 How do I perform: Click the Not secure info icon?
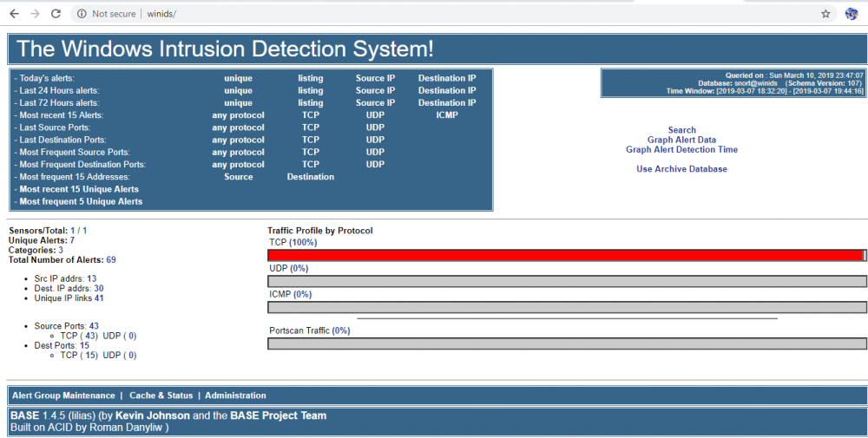click(82, 14)
